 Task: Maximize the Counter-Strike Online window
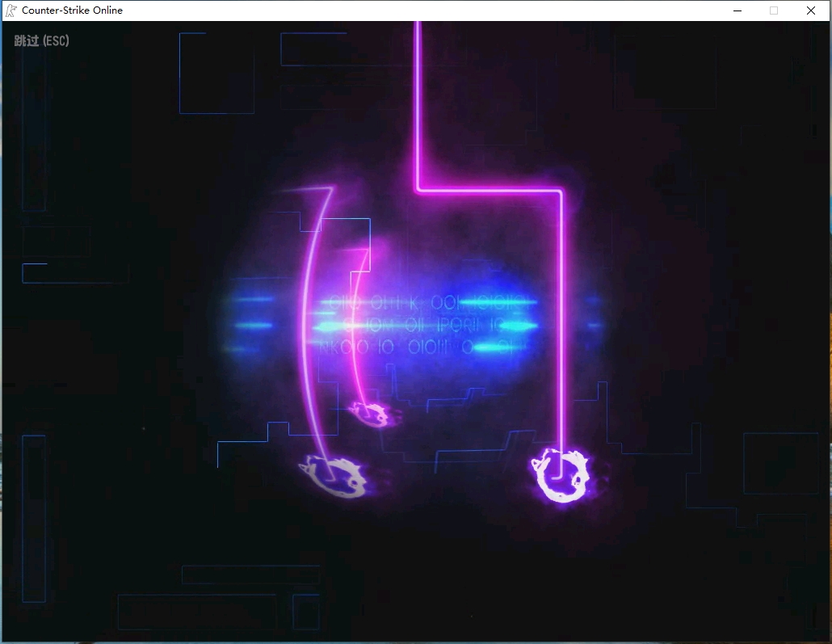coord(774,11)
